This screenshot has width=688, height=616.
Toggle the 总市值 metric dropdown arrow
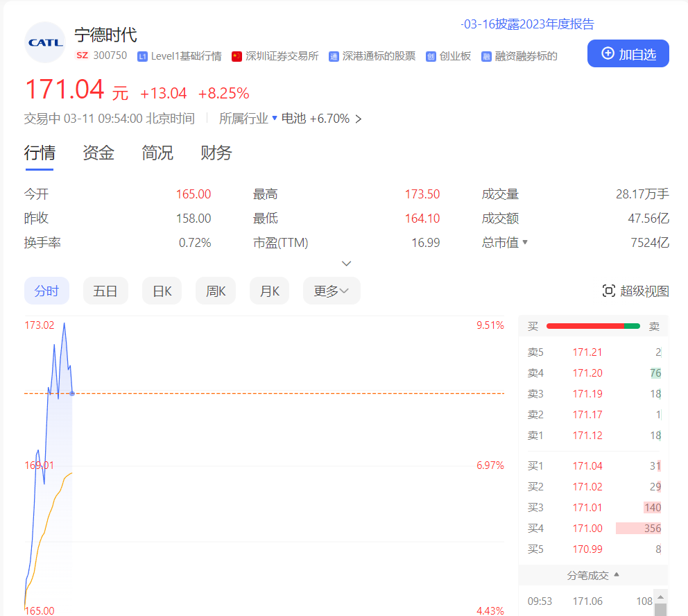525,243
